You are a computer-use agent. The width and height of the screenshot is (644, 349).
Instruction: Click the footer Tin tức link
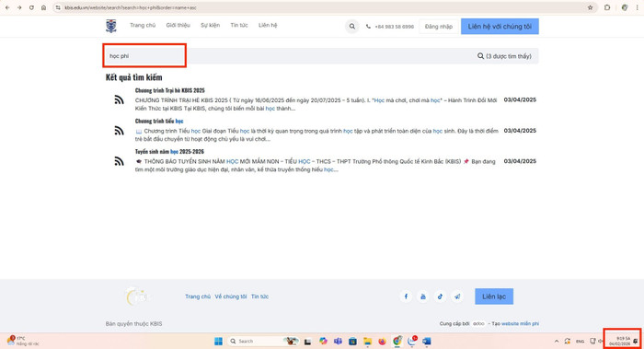click(260, 297)
